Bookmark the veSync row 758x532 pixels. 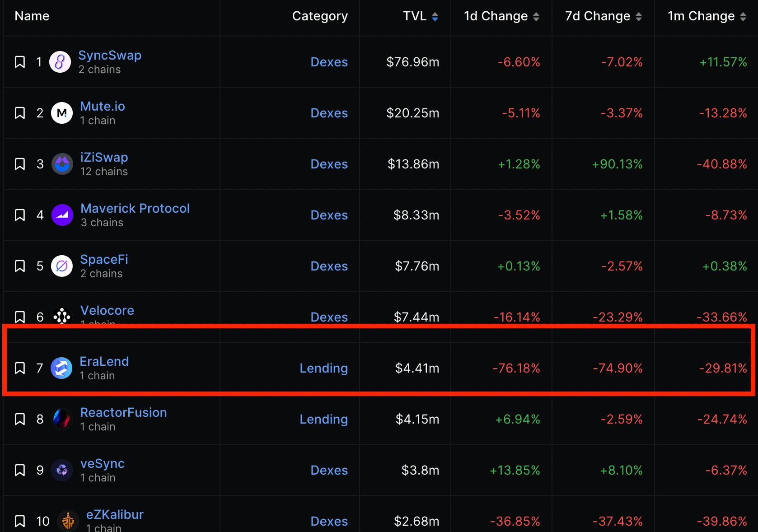pyautogui.click(x=20, y=470)
